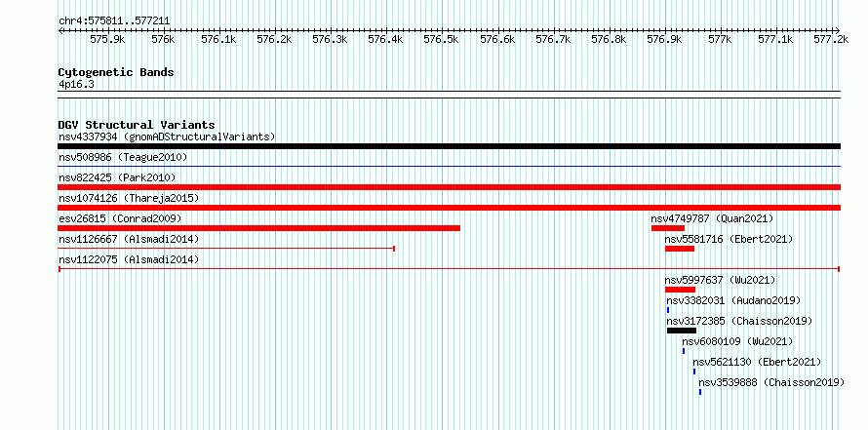Click the red nsv5997637 variant bar
The height and width of the screenshot is (430, 868).
point(681,290)
